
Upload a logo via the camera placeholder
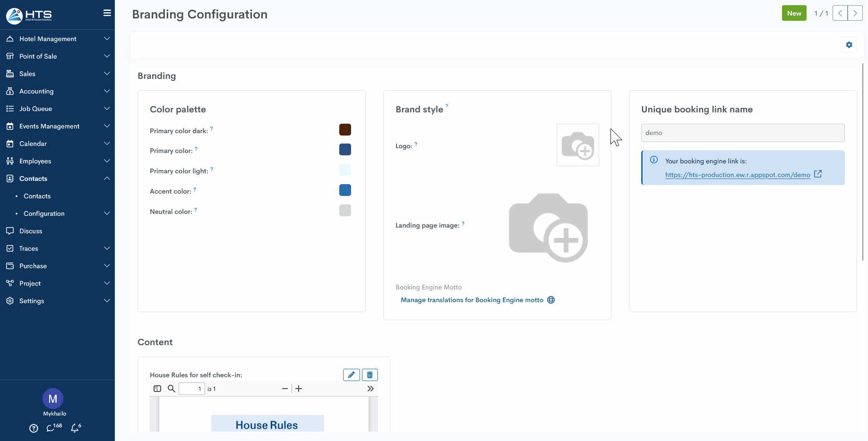(577, 145)
